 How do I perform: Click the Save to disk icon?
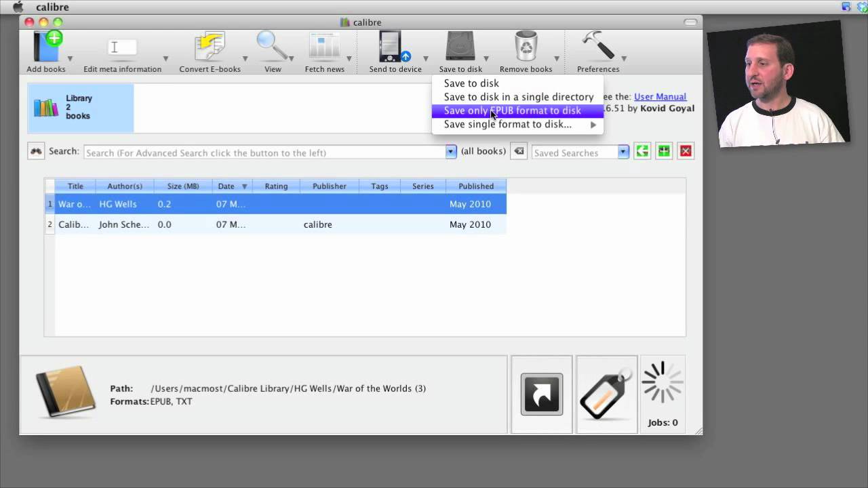(460, 47)
